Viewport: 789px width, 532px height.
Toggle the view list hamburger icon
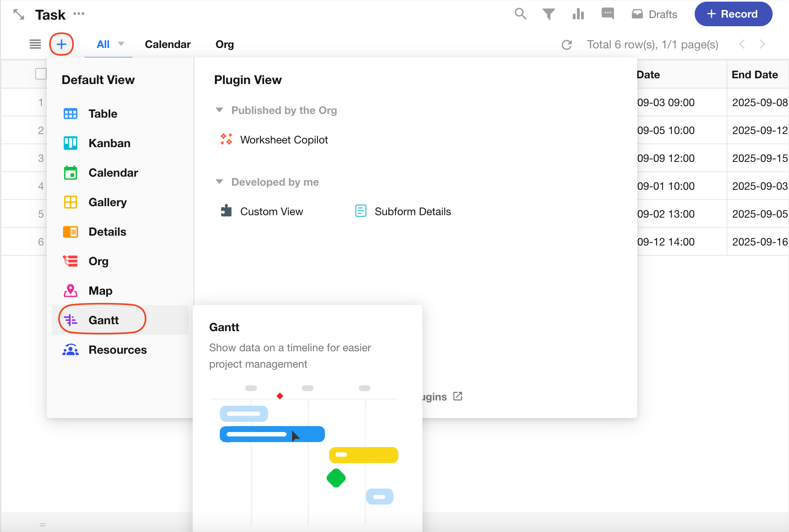35,44
